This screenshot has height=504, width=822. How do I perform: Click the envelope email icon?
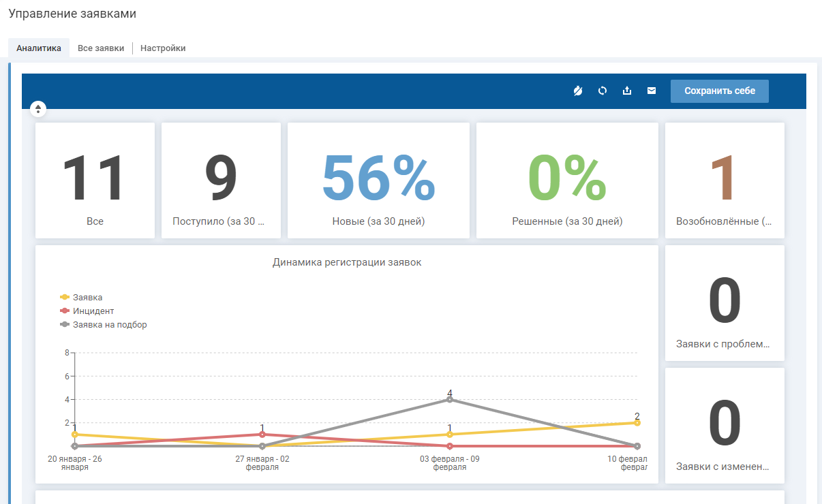(652, 91)
